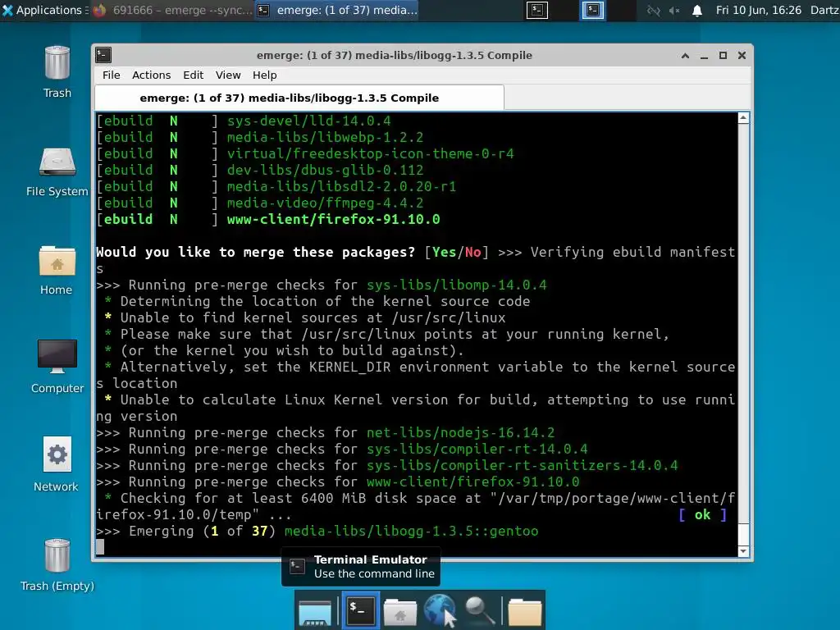The width and height of the screenshot is (840, 630).
Task: Click the net-libs/nodejs-16.14.2 text
Action: pyautogui.click(x=461, y=433)
